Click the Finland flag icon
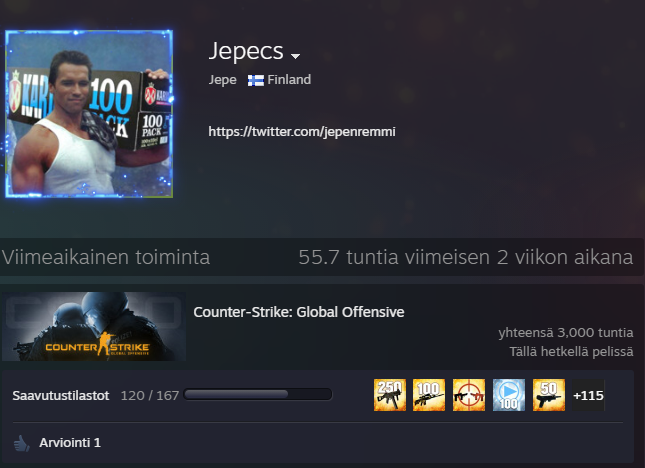 [x=255, y=80]
